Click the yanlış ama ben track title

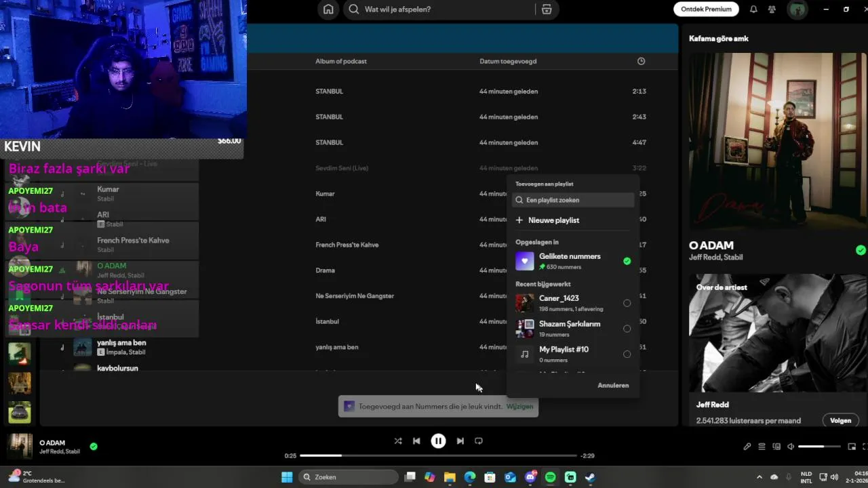(121, 343)
